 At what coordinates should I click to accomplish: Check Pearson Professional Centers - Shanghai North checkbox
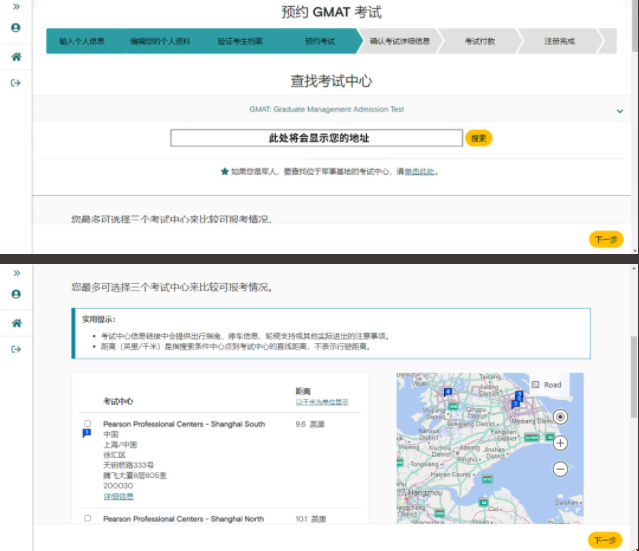(x=87, y=518)
